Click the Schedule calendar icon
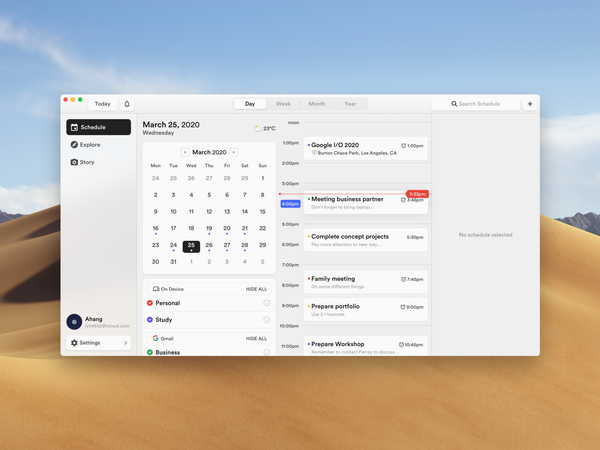The width and height of the screenshot is (600, 450). point(74,127)
